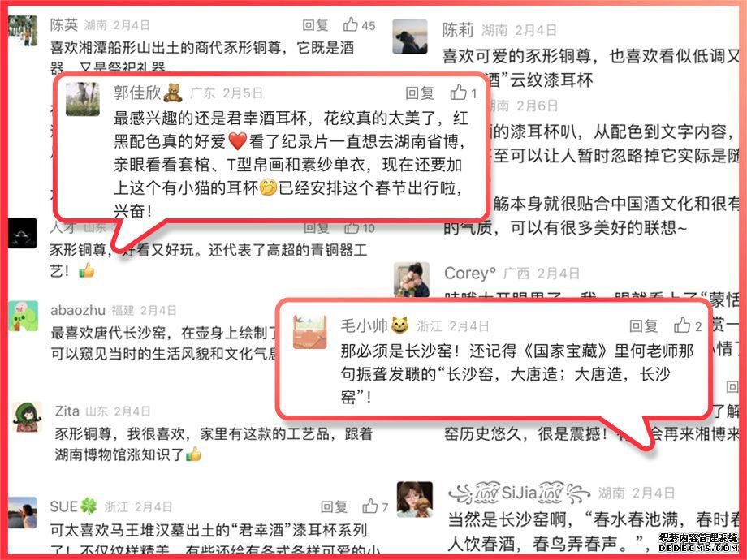
Task: Open Corey°'s profile avatar
Action: 412,279
